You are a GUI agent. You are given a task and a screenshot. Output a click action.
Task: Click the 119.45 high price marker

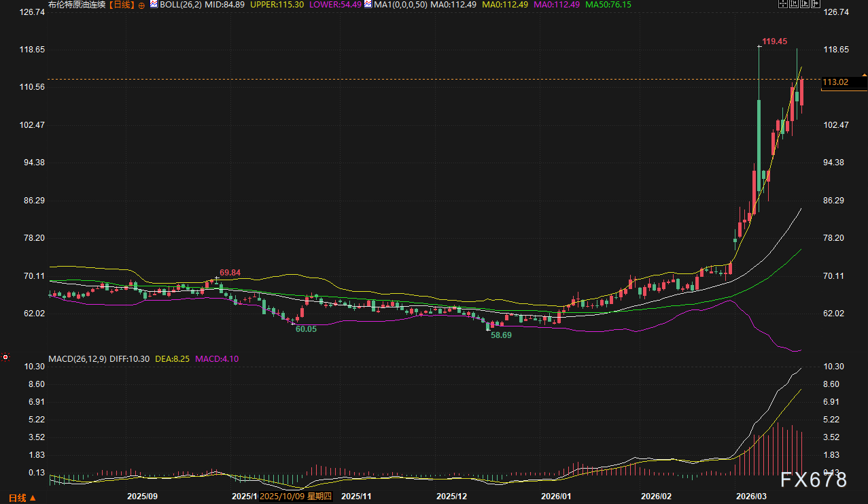[x=775, y=41]
